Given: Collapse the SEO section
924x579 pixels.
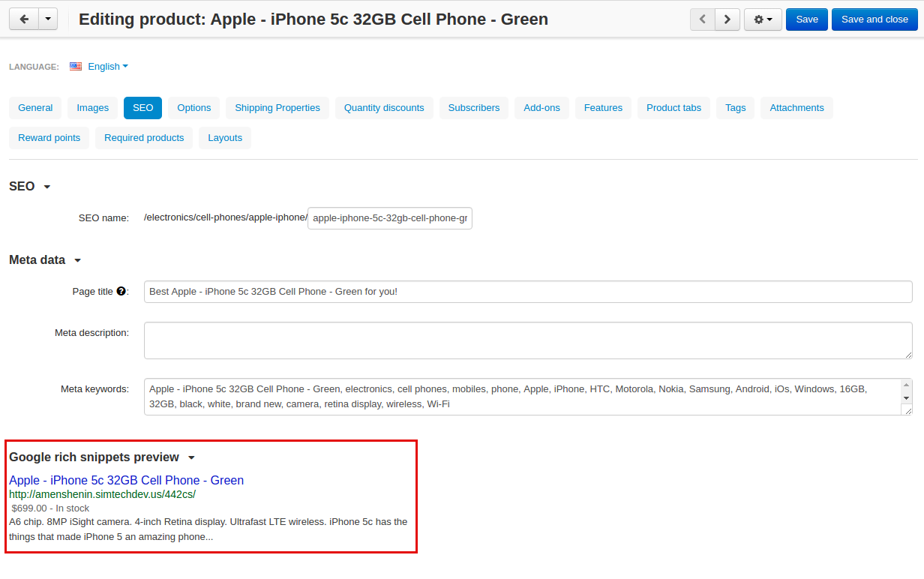Looking at the screenshot, I should 30,187.
